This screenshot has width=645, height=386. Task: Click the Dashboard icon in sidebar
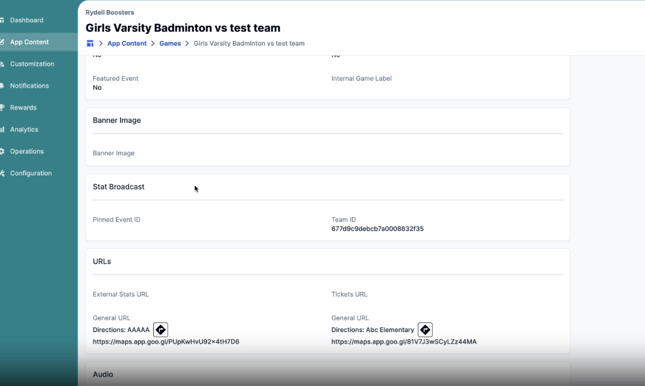pyautogui.click(x=2, y=20)
